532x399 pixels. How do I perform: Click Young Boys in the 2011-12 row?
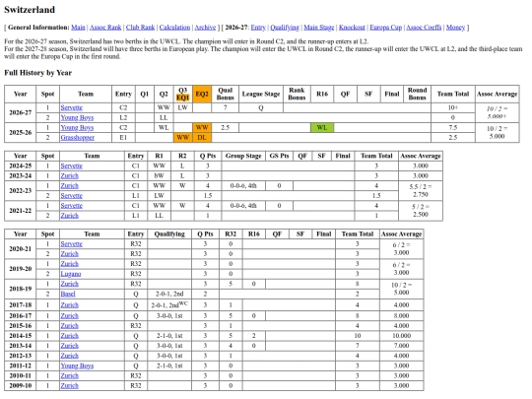point(77,366)
